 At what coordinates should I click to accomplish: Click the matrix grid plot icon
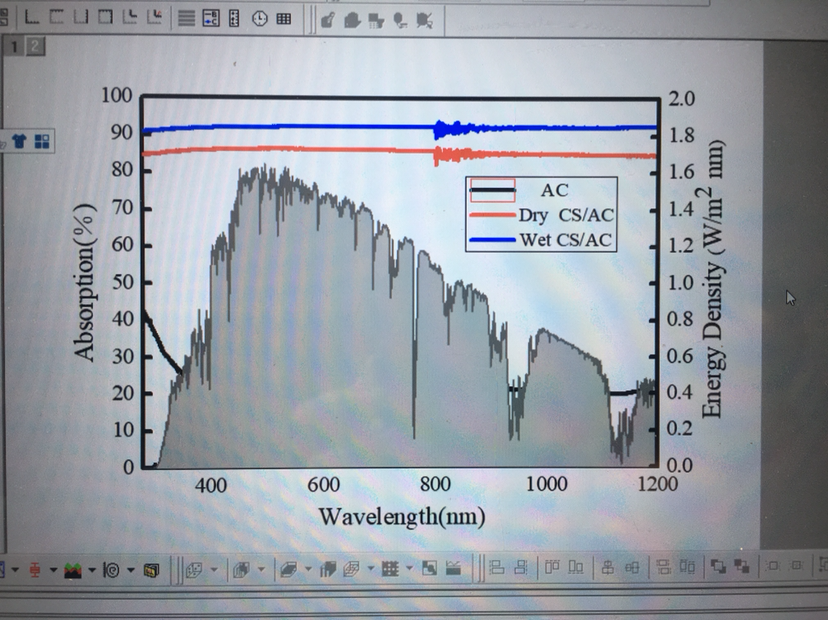pyautogui.click(x=390, y=568)
